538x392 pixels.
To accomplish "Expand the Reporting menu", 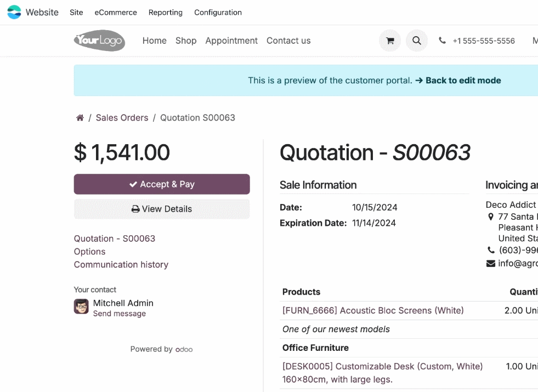I will (166, 13).
